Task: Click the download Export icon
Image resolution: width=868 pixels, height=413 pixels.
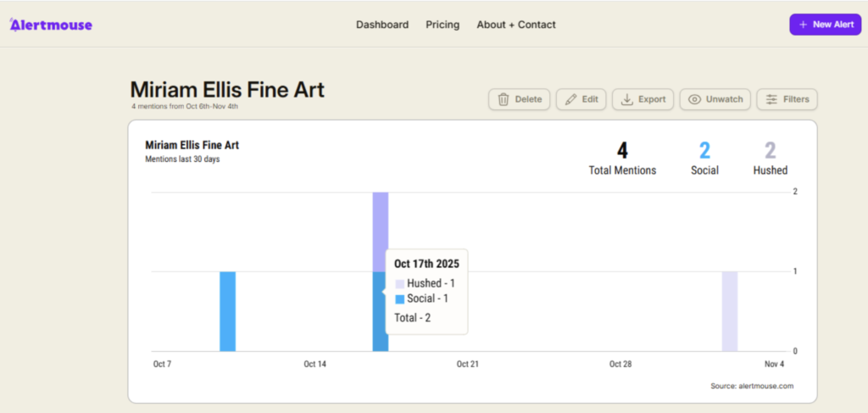Action: tap(627, 99)
